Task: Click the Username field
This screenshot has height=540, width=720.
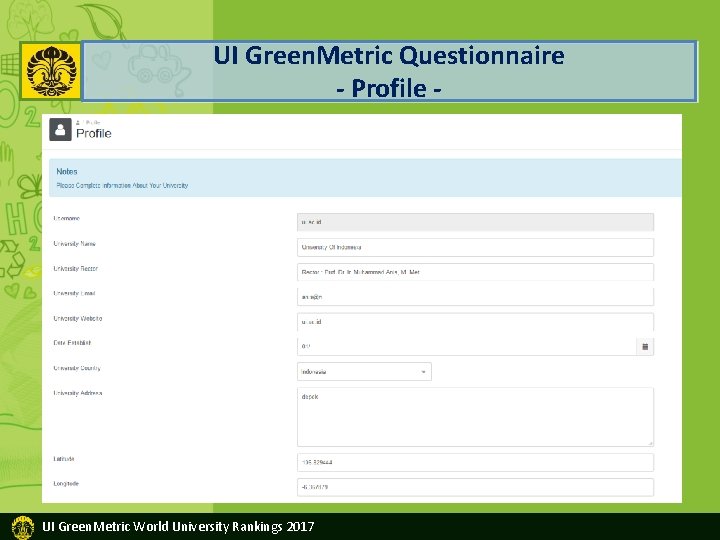Action: pos(475,222)
